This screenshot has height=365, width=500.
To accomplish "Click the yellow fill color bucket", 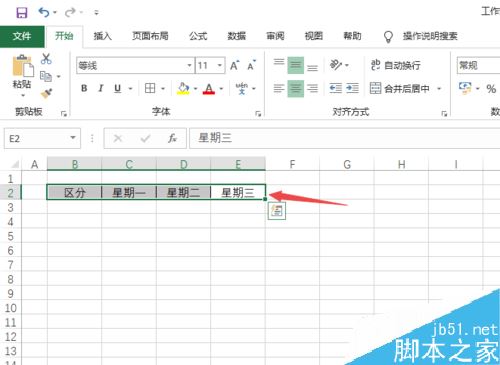I will 183,88.
